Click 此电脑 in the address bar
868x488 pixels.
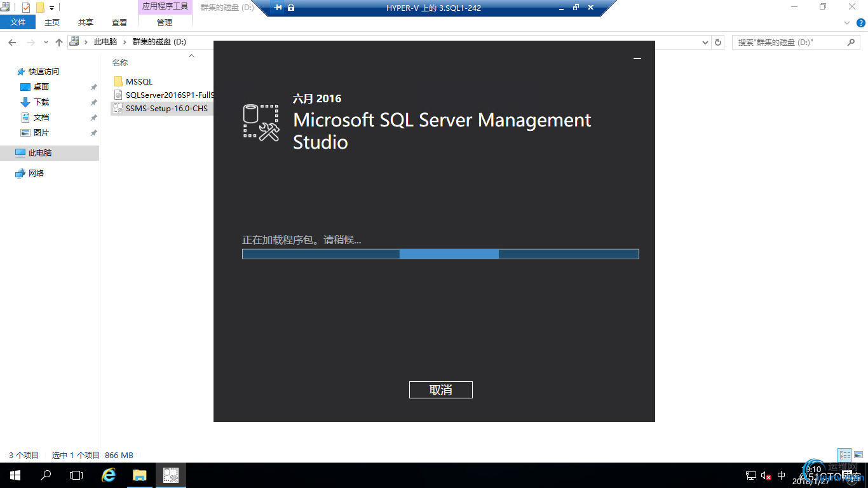105,42
